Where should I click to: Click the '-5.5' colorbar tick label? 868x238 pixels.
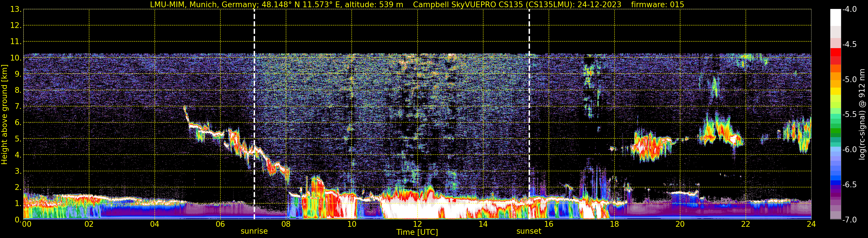click(x=850, y=115)
